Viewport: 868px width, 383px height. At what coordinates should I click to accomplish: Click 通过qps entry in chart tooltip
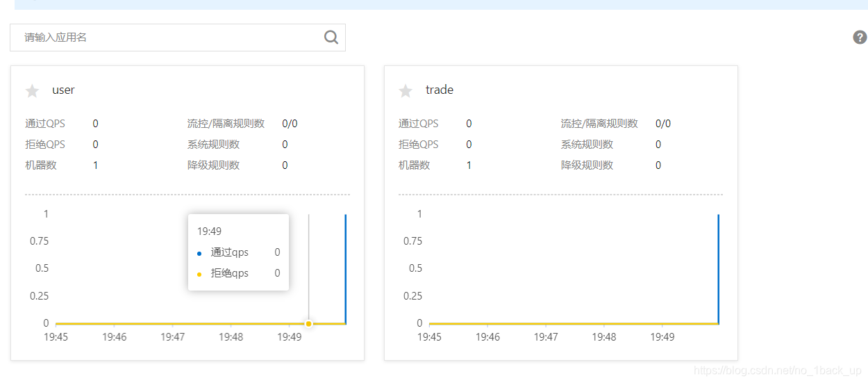[230, 252]
